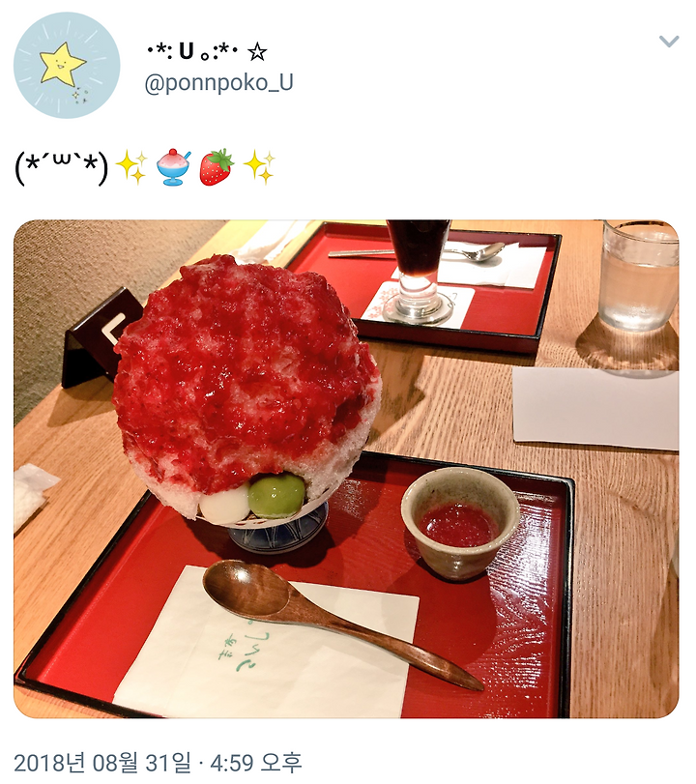Screen dimensions: 696x784
Task: Click the small sauce cup in photo
Action: tap(460, 523)
